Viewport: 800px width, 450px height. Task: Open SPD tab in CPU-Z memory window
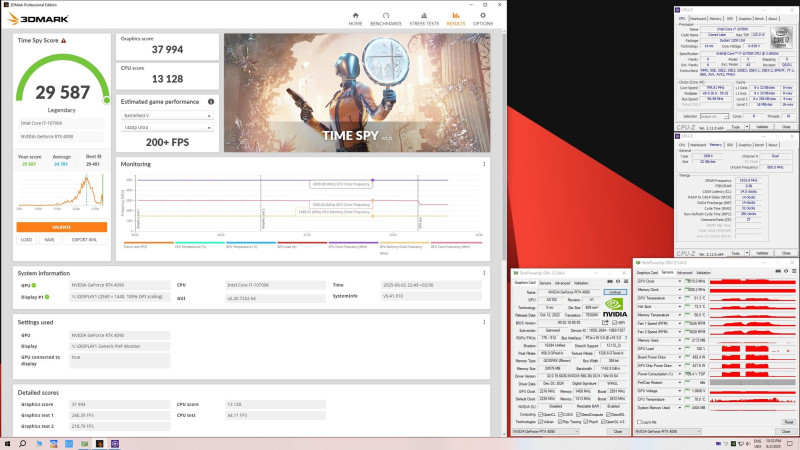click(730, 145)
